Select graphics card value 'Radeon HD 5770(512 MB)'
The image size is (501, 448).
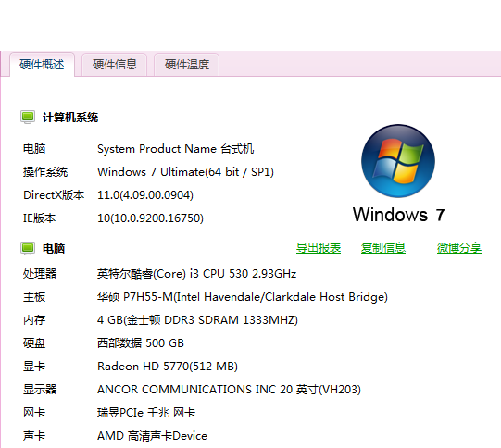coord(168,367)
